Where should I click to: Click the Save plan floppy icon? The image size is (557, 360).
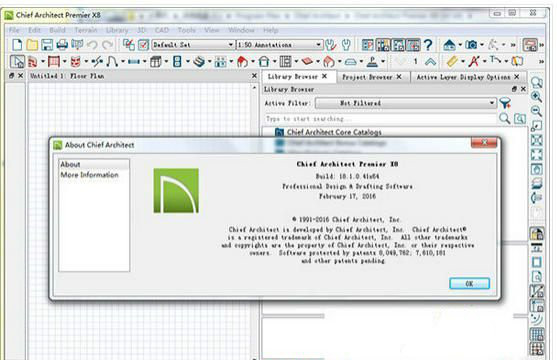coord(47,45)
